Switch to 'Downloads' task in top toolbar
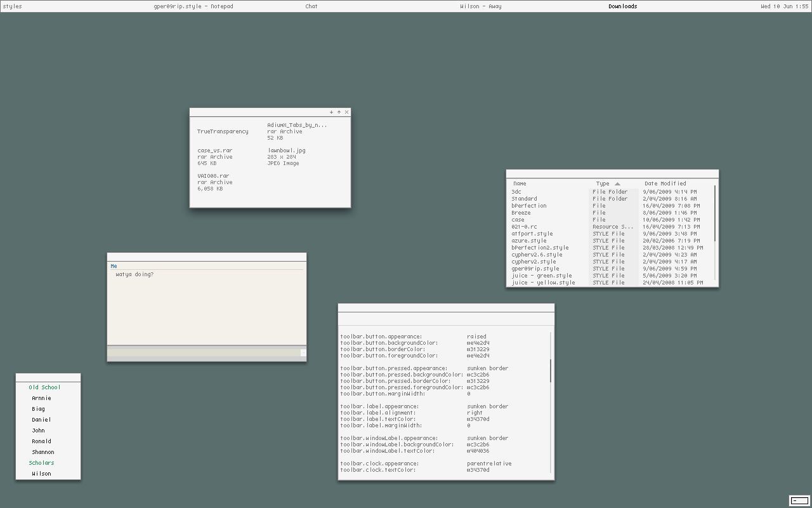 point(623,6)
